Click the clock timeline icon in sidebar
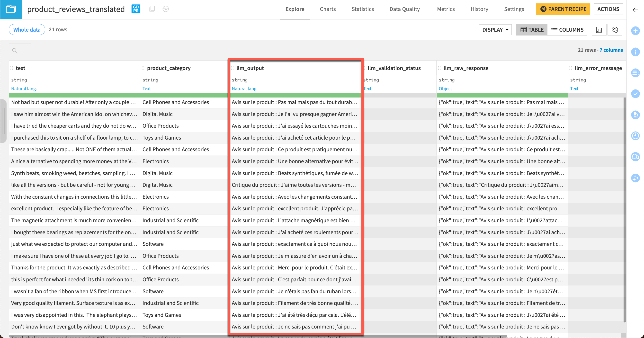Screen dimensions: 644x338 coord(635,136)
